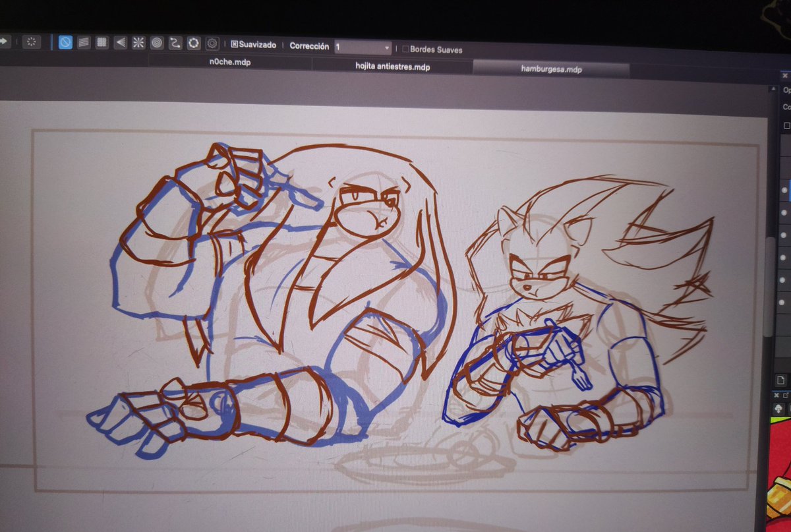This screenshot has height=532, width=791.
Task: Create a new layer with the page icon
Action: [x=780, y=380]
